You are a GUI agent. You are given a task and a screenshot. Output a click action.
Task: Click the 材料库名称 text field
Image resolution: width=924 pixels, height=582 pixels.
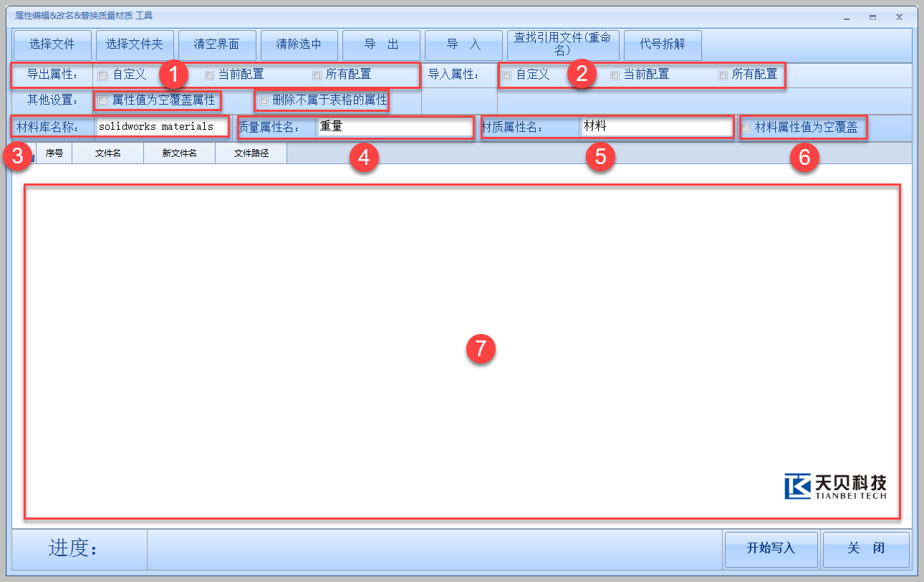(161, 127)
